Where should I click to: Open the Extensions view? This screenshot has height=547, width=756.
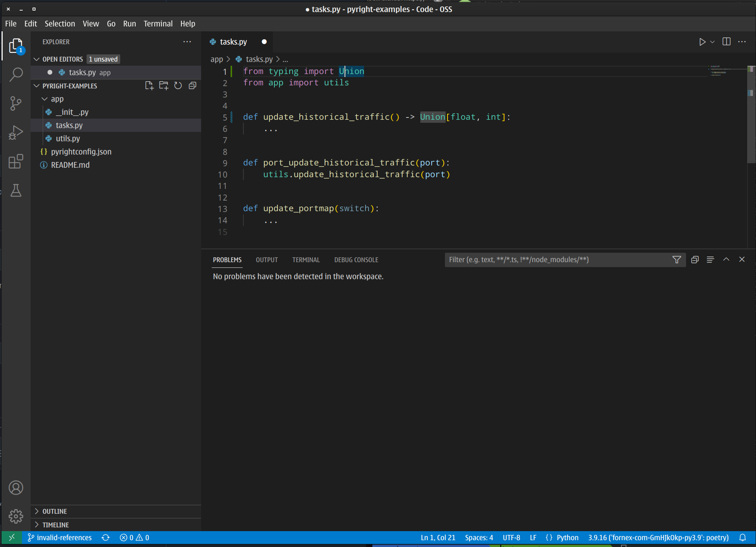16,162
